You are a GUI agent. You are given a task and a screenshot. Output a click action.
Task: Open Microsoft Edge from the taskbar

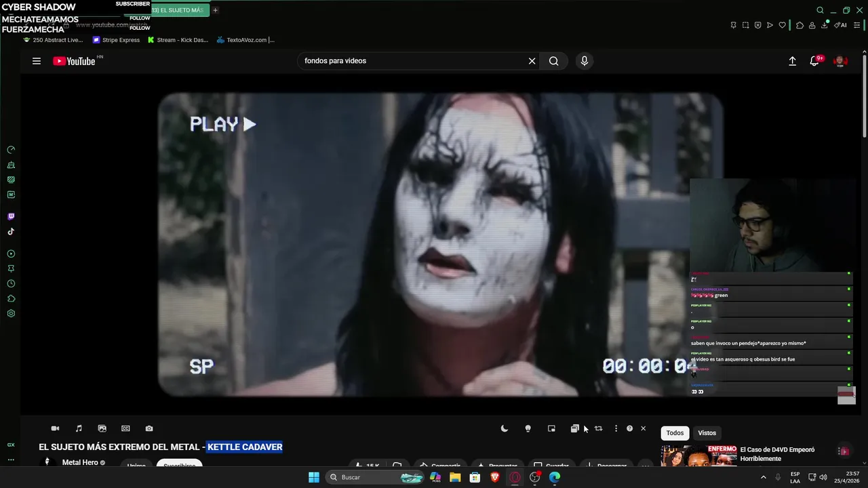coord(555,477)
